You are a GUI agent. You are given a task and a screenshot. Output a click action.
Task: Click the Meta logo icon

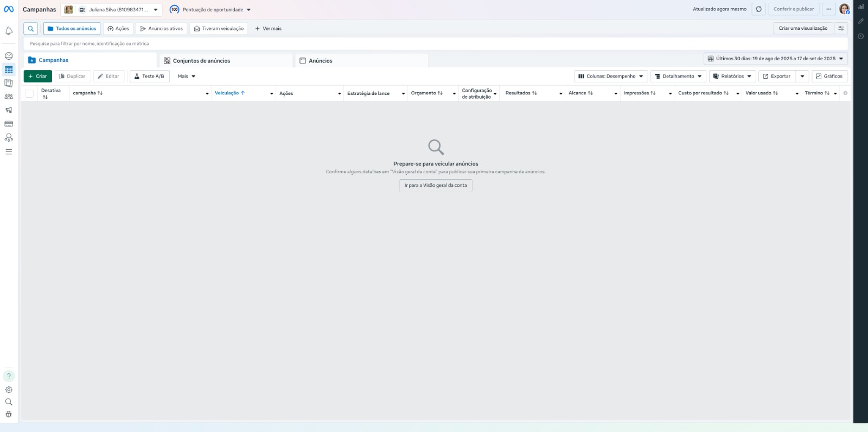(x=9, y=9)
